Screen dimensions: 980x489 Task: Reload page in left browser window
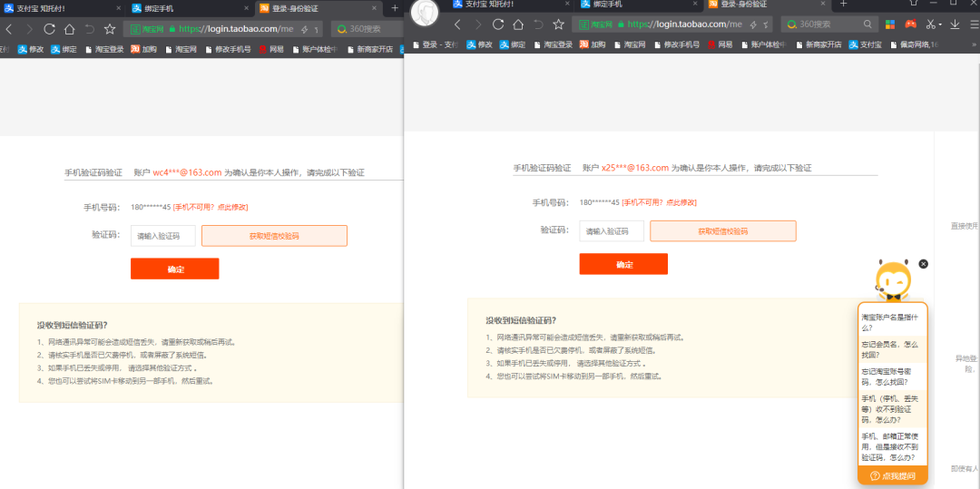point(49,29)
